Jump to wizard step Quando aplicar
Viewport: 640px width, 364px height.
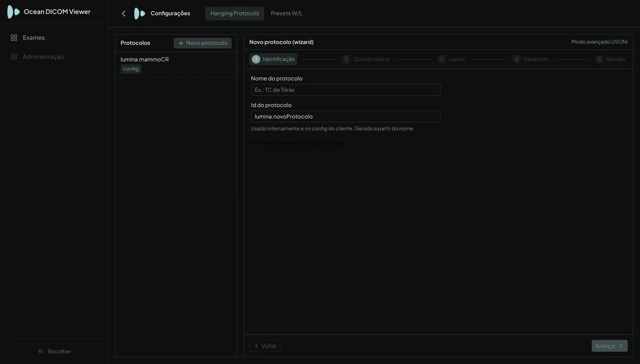366,59
